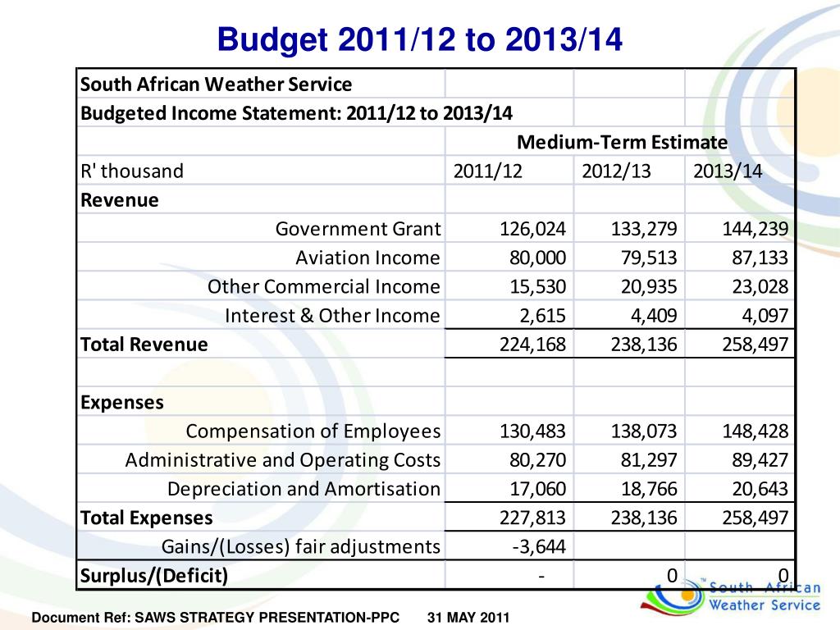Select Administrative and Operating Costs value 80,270
The height and width of the screenshot is (630, 840).
pyautogui.click(x=537, y=460)
